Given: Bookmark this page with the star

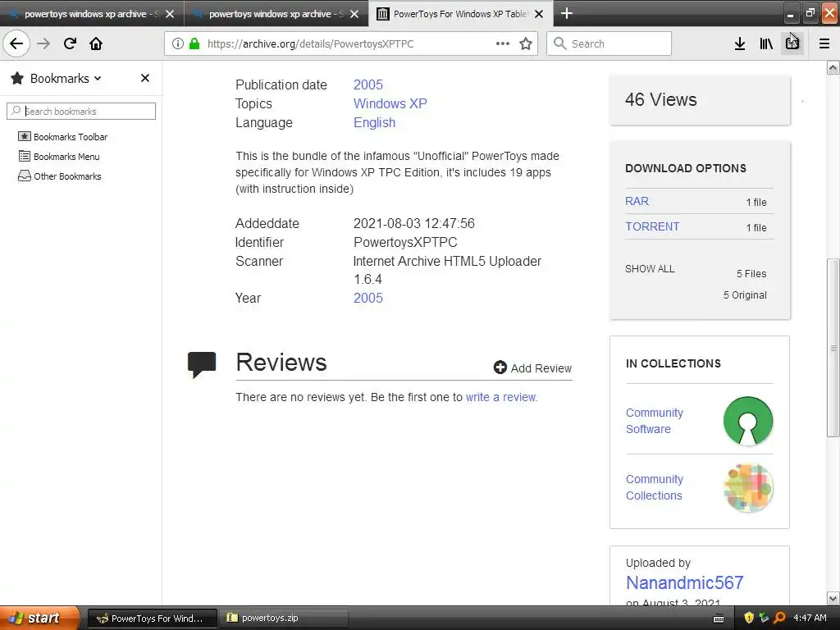Looking at the screenshot, I should pyautogui.click(x=526, y=43).
